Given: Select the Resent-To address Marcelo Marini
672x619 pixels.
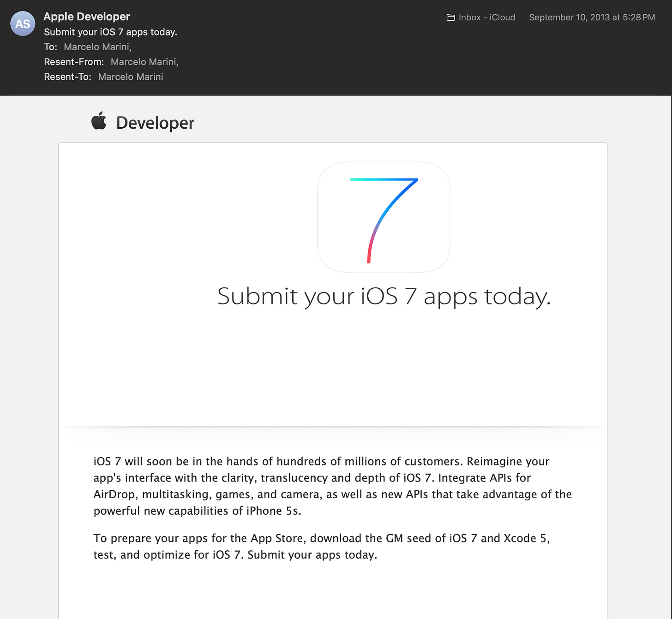Looking at the screenshot, I should click(x=131, y=77).
